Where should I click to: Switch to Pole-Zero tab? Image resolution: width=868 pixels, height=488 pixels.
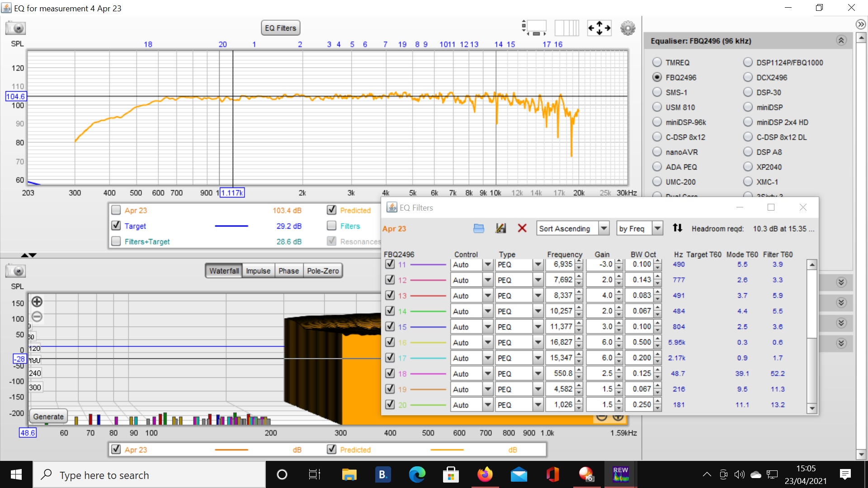click(x=323, y=271)
